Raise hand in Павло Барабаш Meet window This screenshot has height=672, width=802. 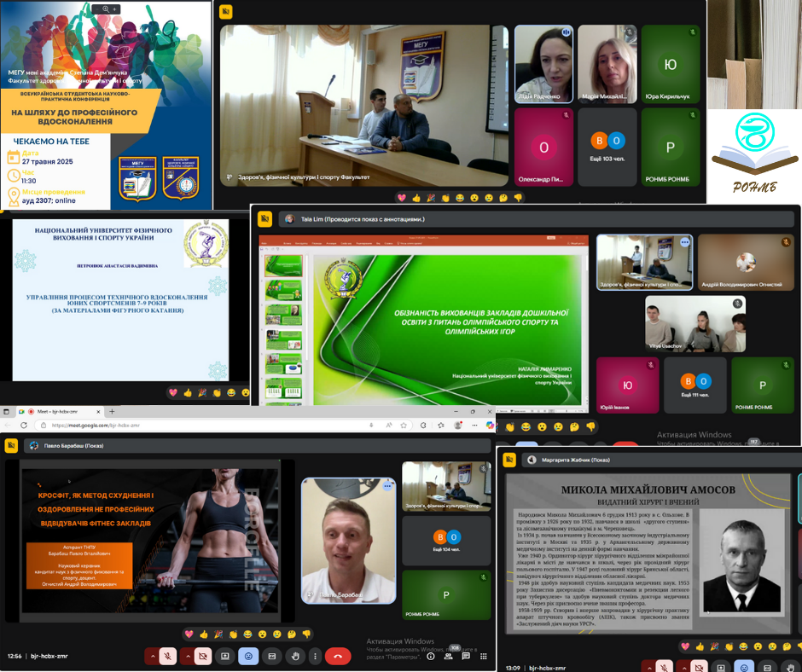(x=295, y=656)
